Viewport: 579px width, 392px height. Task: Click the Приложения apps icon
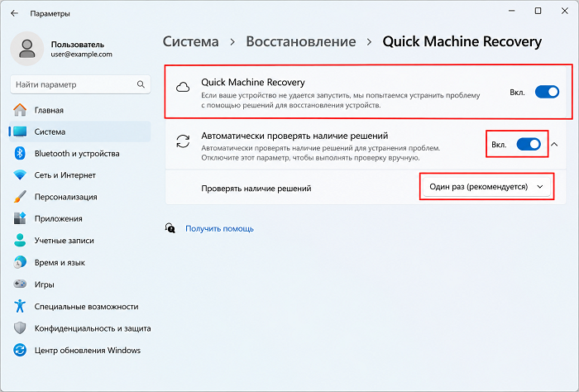click(x=20, y=218)
